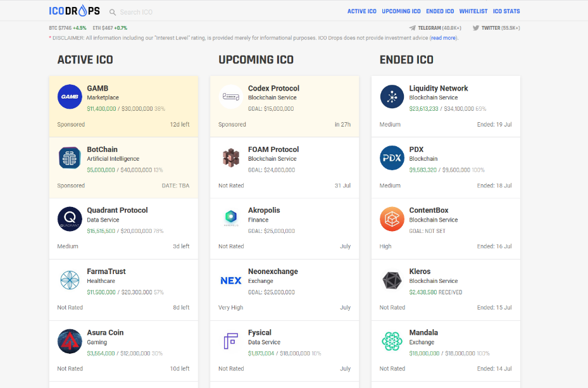Click the 'DATE: TBA' label on BotChain
588x388 pixels.
[x=175, y=185]
